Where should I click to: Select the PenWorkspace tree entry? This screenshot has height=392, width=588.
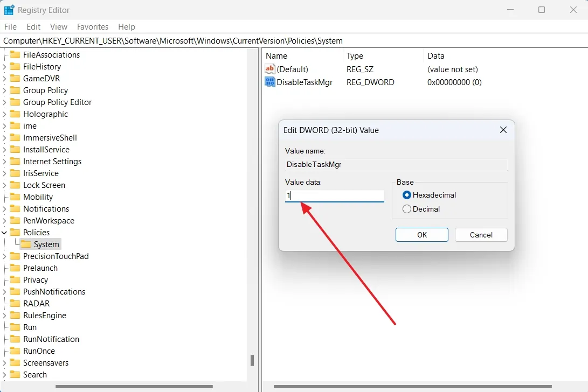(x=49, y=221)
